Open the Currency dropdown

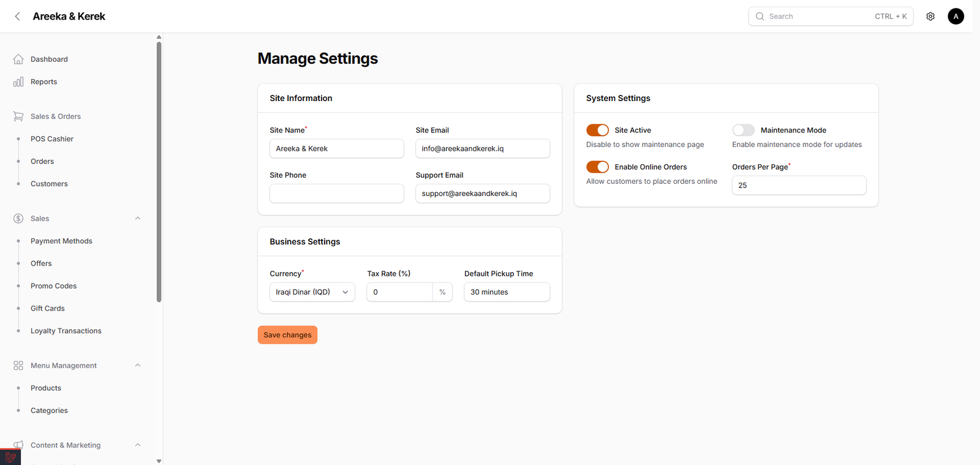coord(312,292)
